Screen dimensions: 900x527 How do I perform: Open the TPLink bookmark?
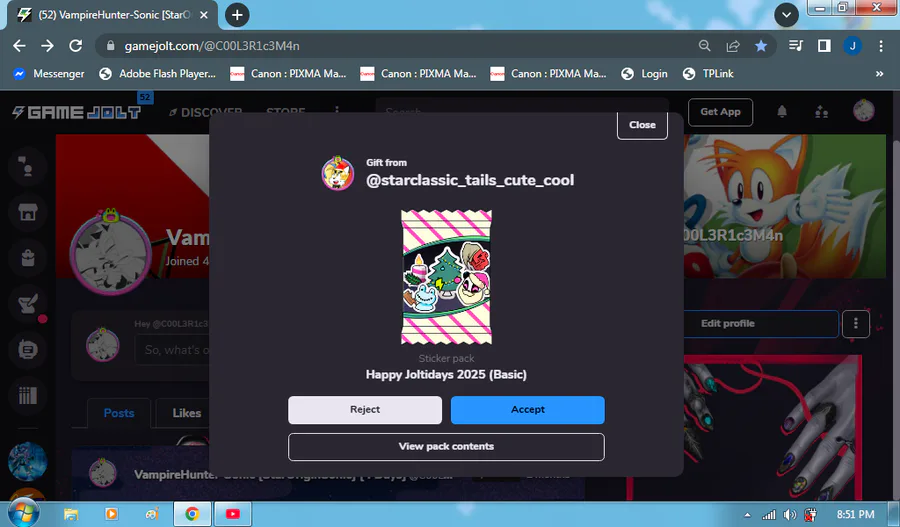[x=708, y=74]
